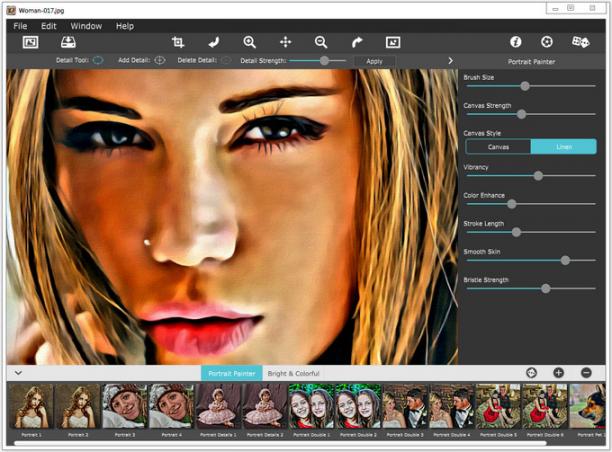Choose the Portrait 2 preset thumbnail
Viewport: 612px width, 452px height.
pyautogui.click(x=78, y=406)
